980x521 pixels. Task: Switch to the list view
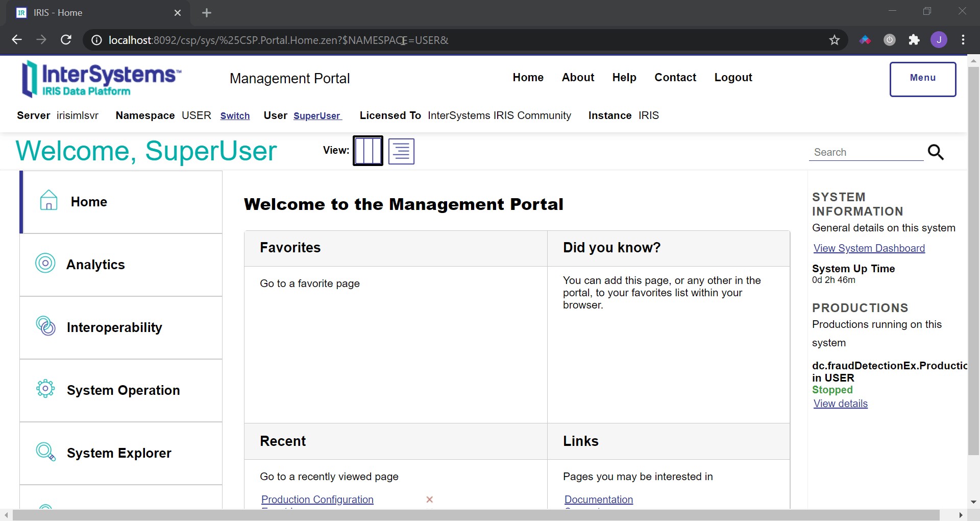pyautogui.click(x=401, y=151)
